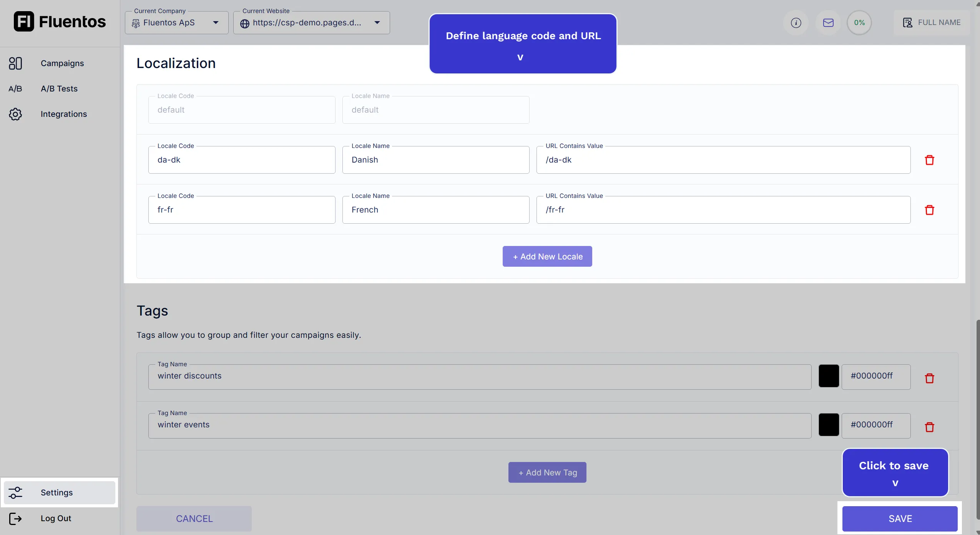The height and width of the screenshot is (535, 980).
Task: Select the A/B Tests sidebar icon
Action: [15, 88]
